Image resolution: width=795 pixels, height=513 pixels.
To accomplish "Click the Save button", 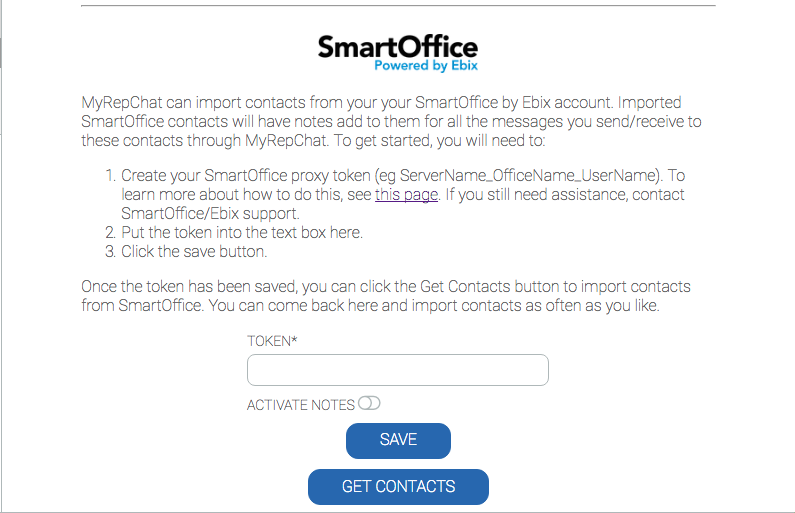I will click(x=398, y=441).
